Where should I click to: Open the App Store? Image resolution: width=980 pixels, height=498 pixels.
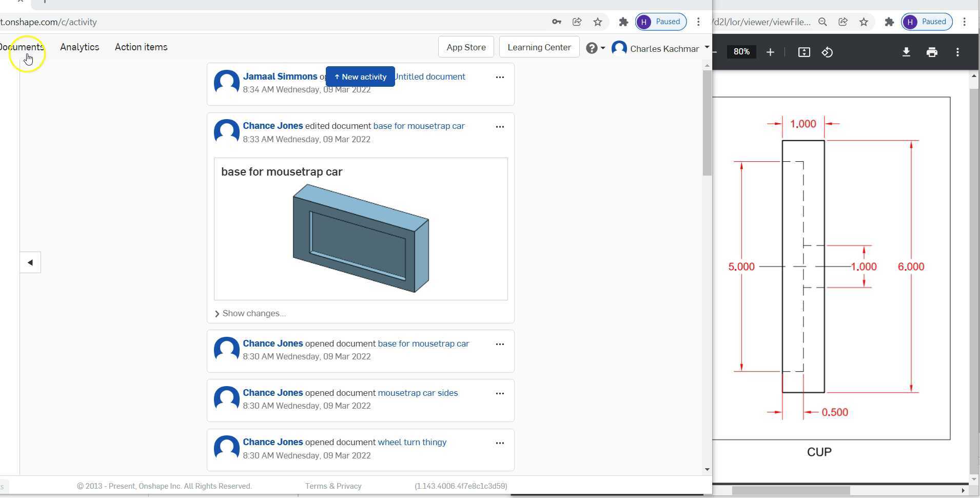pyautogui.click(x=466, y=47)
